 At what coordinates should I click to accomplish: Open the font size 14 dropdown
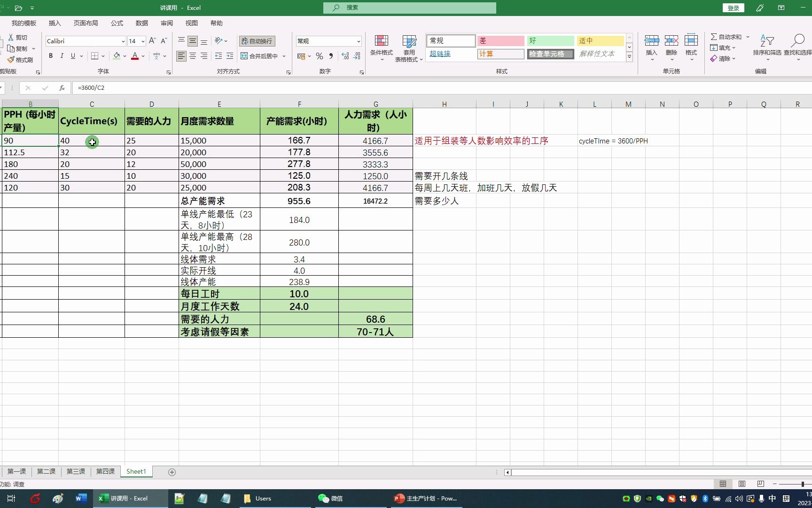143,41
